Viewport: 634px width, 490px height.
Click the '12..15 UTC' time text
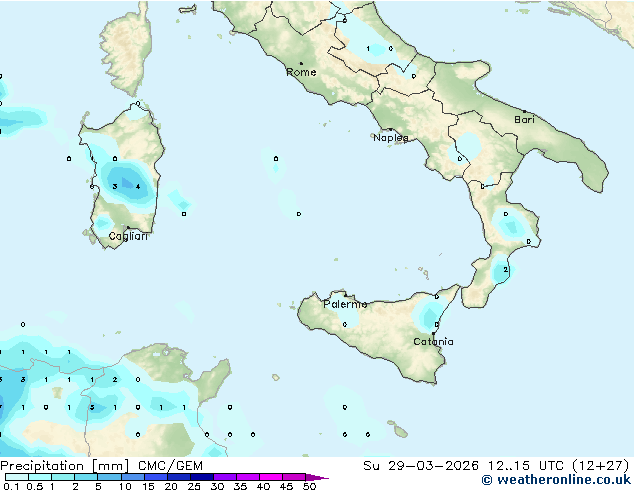(x=526, y=466)
